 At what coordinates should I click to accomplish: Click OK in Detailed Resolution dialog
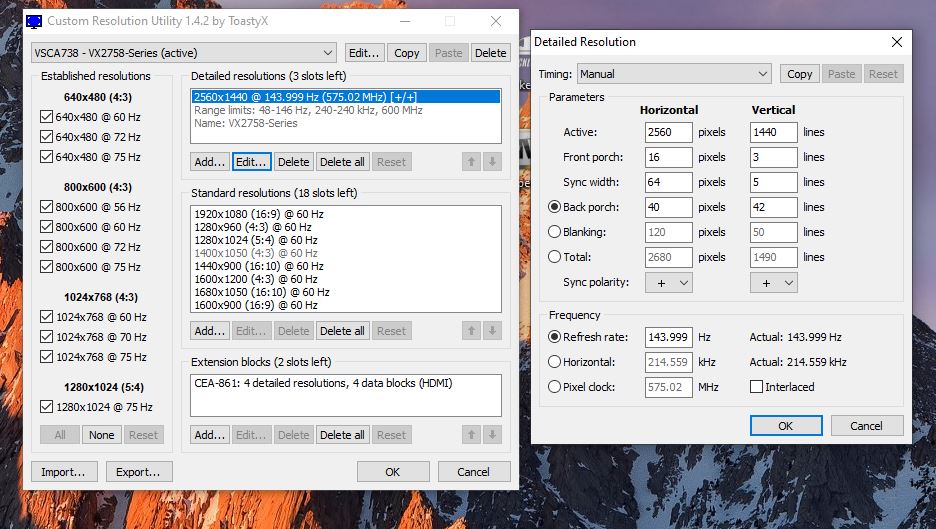pos(786,426)
